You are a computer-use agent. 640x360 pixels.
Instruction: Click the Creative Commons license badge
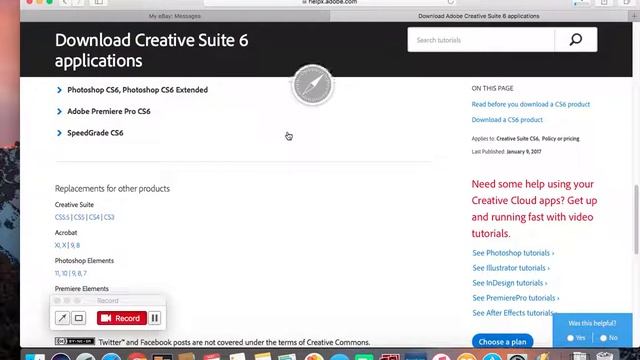point(75,341)
